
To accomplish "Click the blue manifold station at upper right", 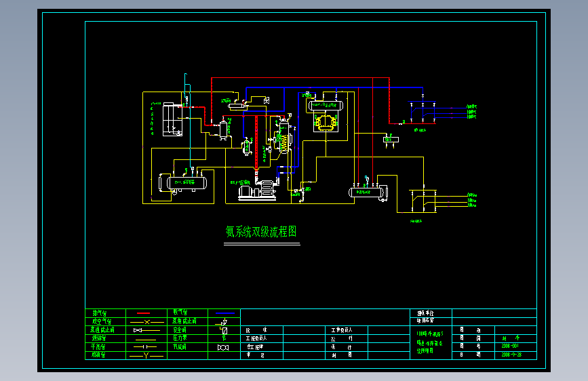I will coord(423,112).
